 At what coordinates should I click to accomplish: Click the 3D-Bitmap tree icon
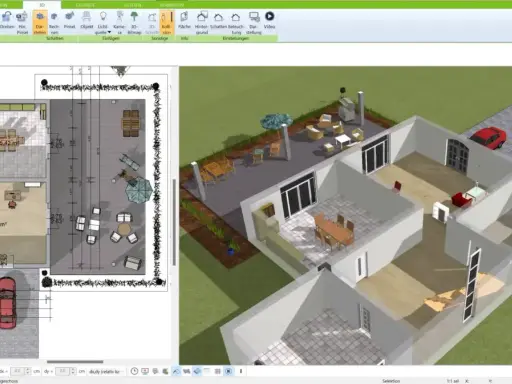tap(134, 16)
